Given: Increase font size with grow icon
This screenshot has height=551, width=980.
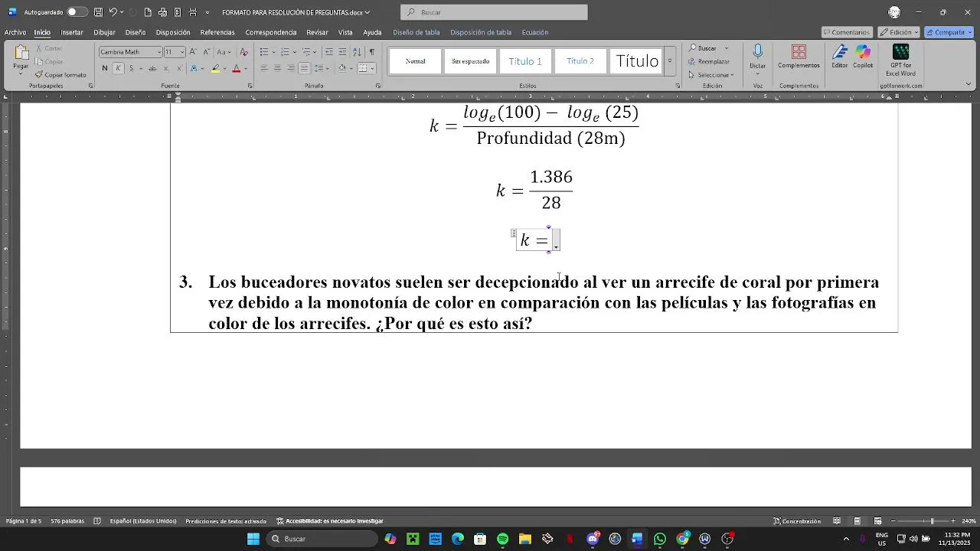Looking at the screenshot, I should [193, 52].
